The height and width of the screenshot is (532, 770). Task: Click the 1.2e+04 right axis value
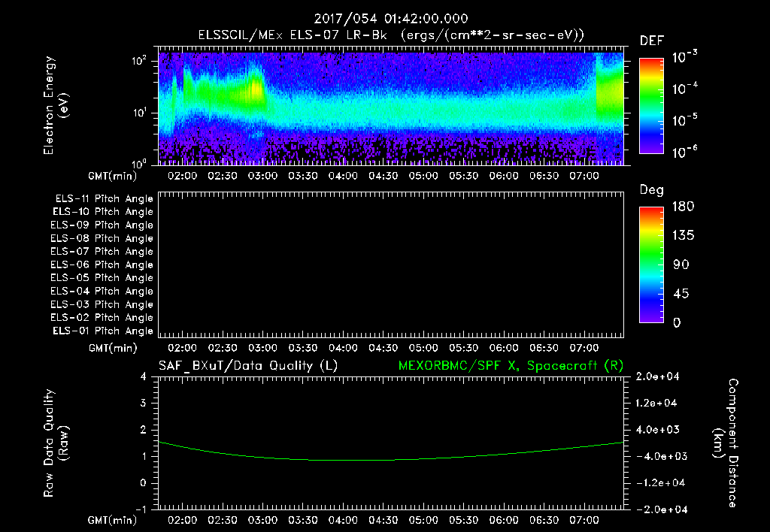pos(657,403)
